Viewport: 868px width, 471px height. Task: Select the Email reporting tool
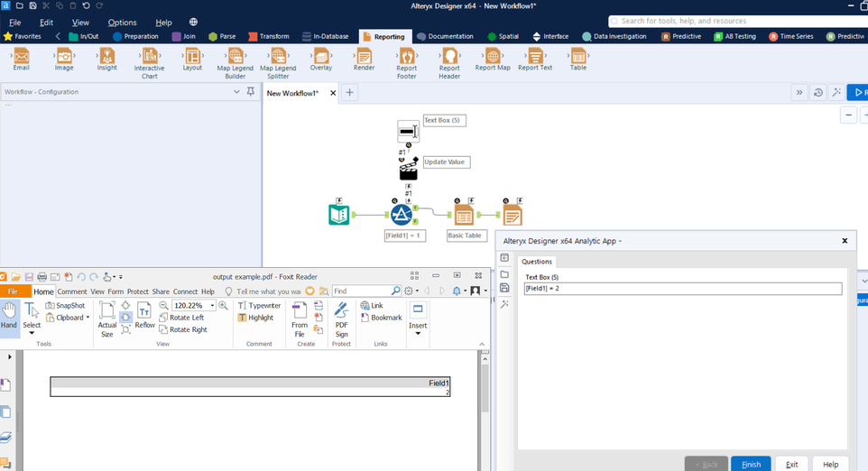coord(21,60)
